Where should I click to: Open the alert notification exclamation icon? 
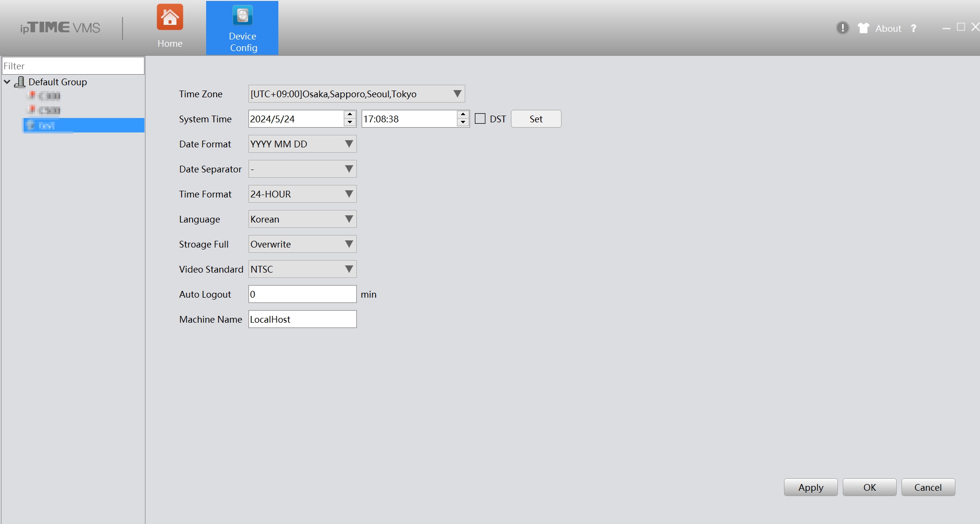842,28
